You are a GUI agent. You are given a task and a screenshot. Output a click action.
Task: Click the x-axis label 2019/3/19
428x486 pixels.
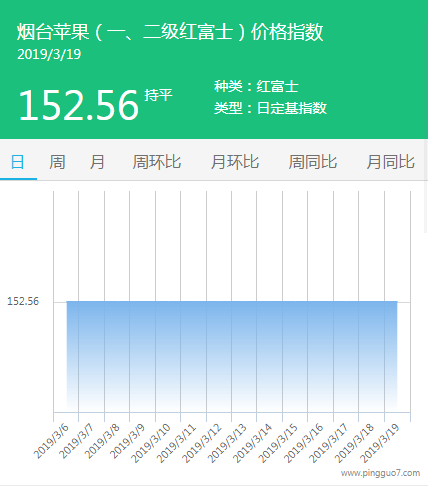click(x=380, y=443)
